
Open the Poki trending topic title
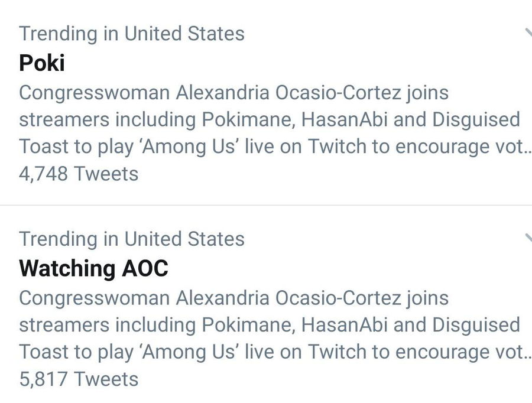[x=41, y=63]
